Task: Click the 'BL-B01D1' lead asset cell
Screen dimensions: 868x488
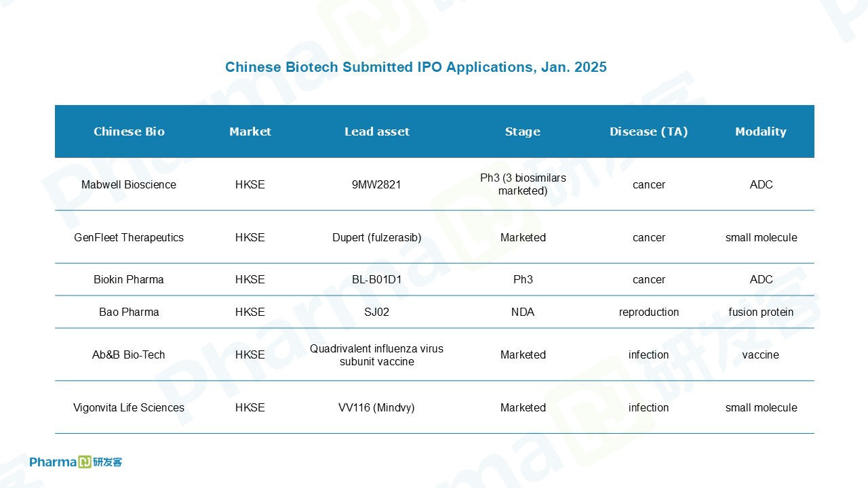Action: point(376,279)
